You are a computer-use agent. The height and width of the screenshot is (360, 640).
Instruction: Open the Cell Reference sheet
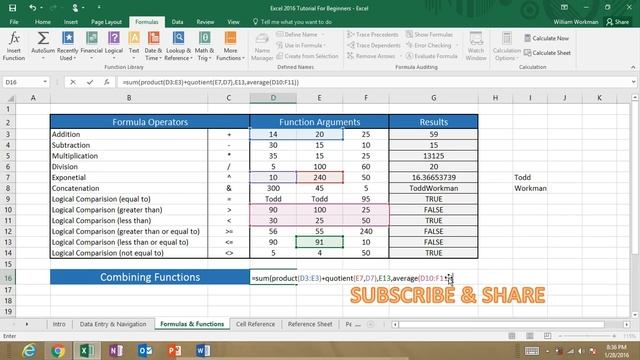[x=256, y=324]
